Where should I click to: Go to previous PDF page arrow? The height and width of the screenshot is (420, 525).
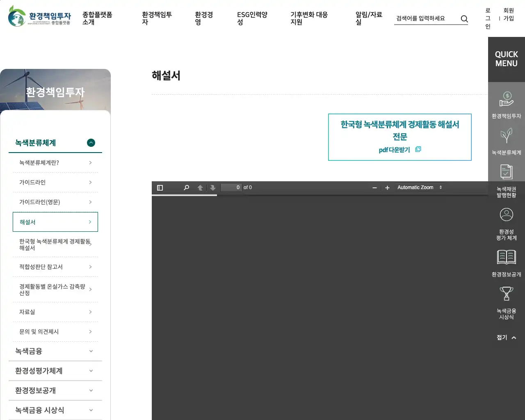click(x=200, y=188)
